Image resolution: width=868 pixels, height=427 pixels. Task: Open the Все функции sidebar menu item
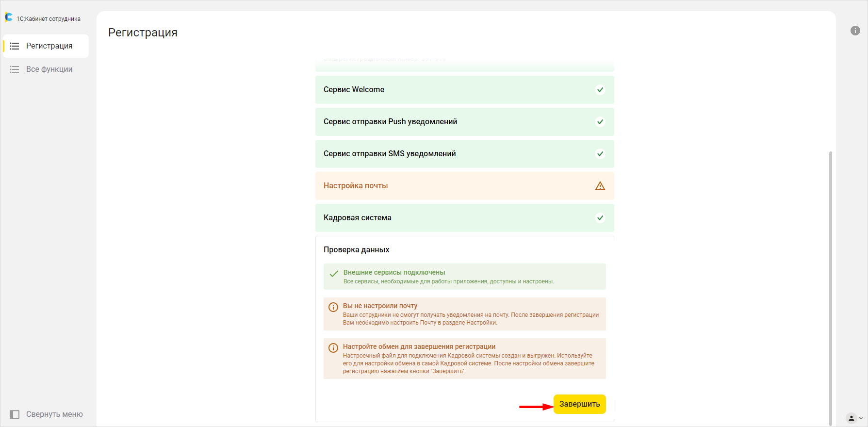tap(46, 69)
